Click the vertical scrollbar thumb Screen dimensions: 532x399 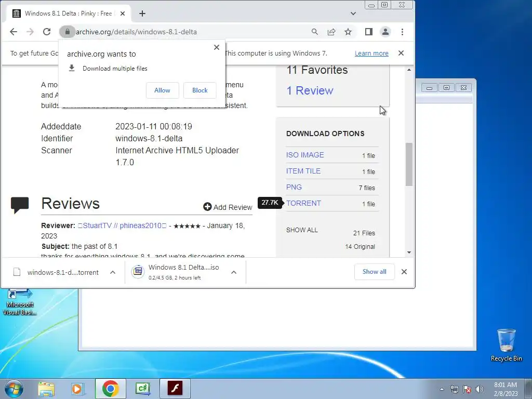(409, 164)
